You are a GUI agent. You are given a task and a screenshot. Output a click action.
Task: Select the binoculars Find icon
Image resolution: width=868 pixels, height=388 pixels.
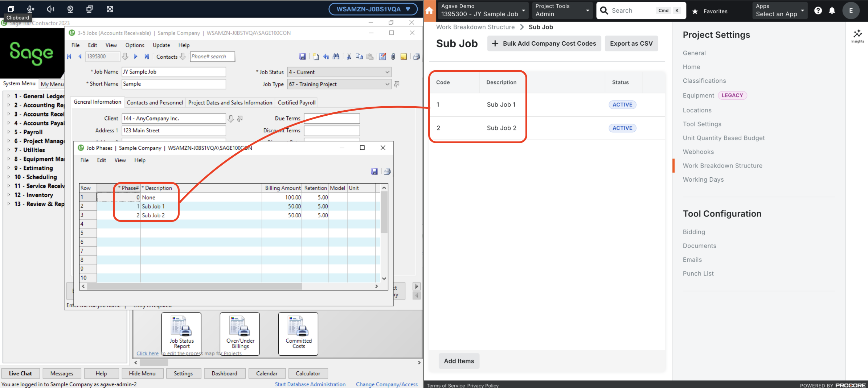click(336, 57)
